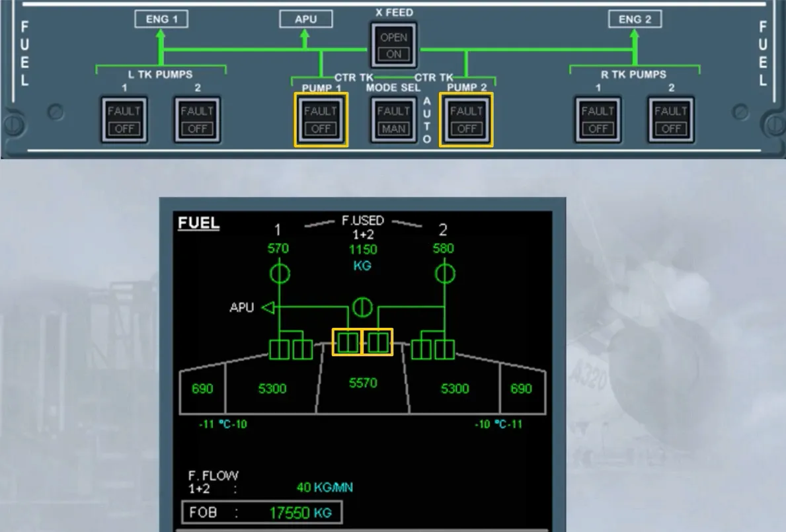
Task: Click the ENG 1 label box
Action: pos(161,19)
